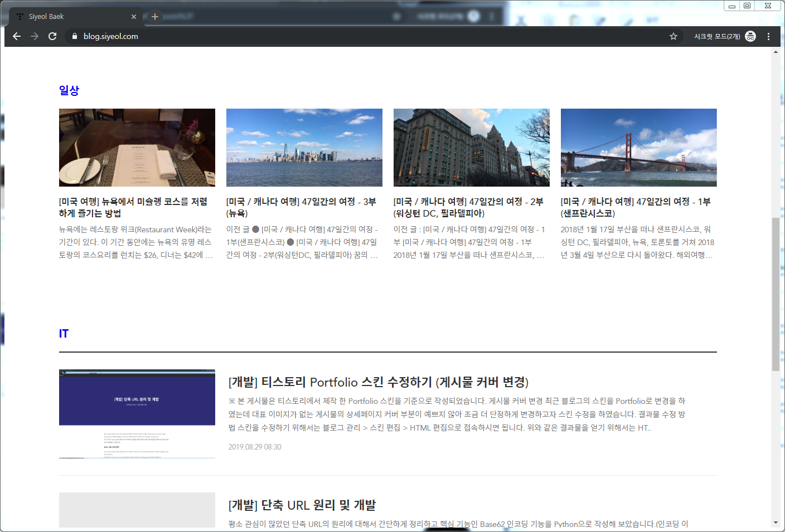This screenshot has width=785, height=532.
Task: Open the Golden Gate Bridge thumbnail
Action: [x=639, y=148]
